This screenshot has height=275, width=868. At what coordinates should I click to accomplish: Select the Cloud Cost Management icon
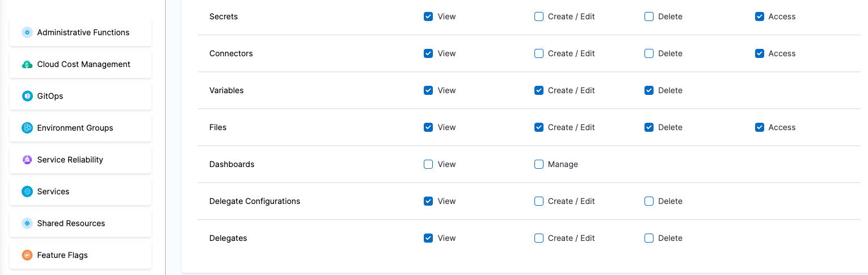coord(27,64)
